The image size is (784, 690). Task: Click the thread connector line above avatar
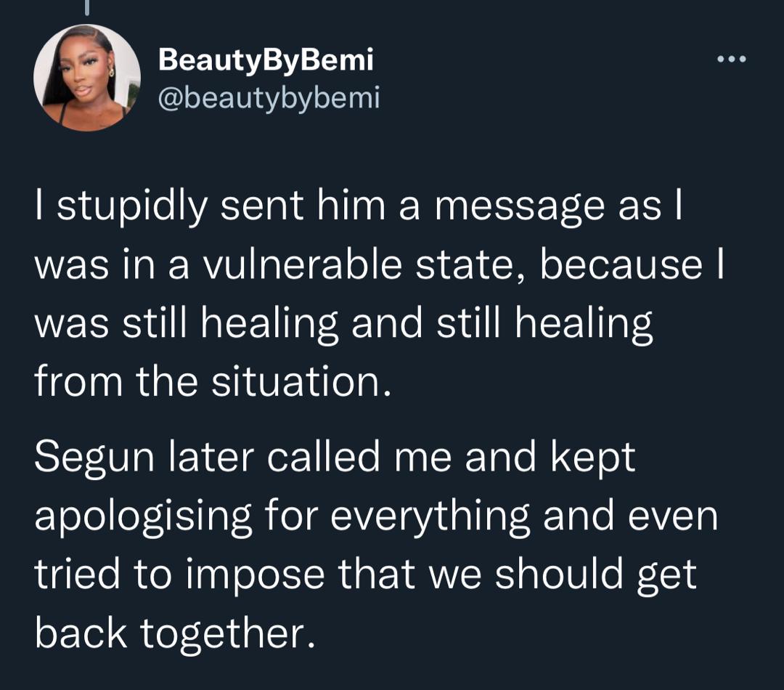[86, 7]
